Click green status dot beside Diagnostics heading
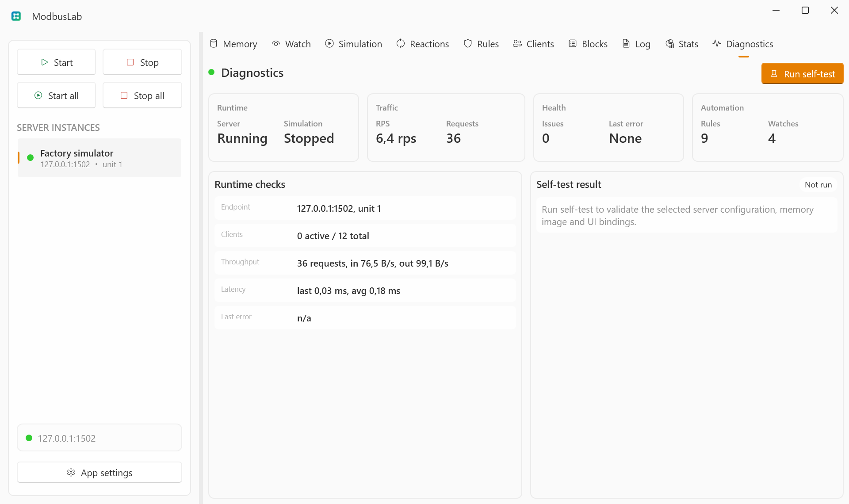This screenshot has width=849, height=504. point(211,72)
